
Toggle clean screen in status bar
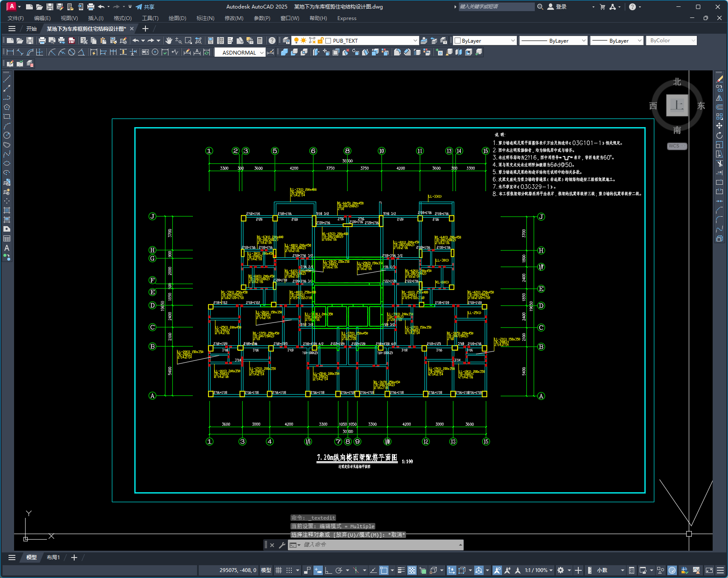[709, 570]
